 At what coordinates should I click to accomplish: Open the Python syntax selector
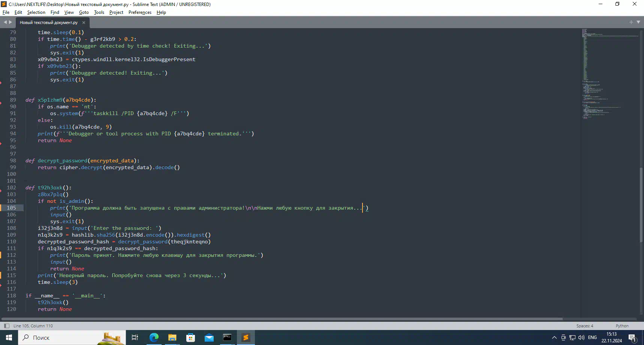(622, 326)
